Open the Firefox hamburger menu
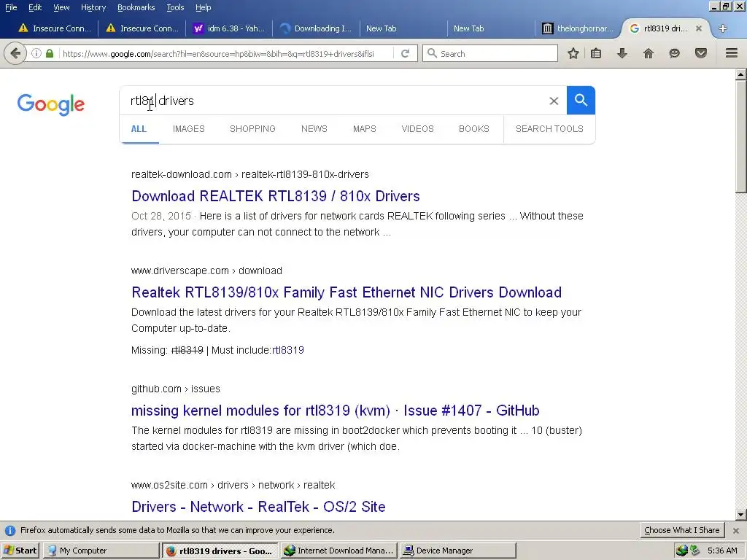Image resolution: width=747 pixels, height=560 pixels. point(731,53)
